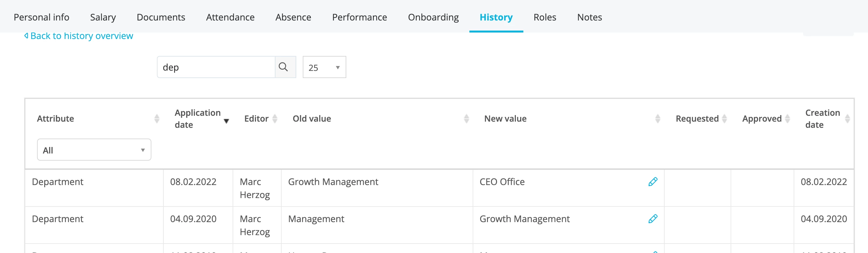Open the Roles tab

(x=544, y=17)
